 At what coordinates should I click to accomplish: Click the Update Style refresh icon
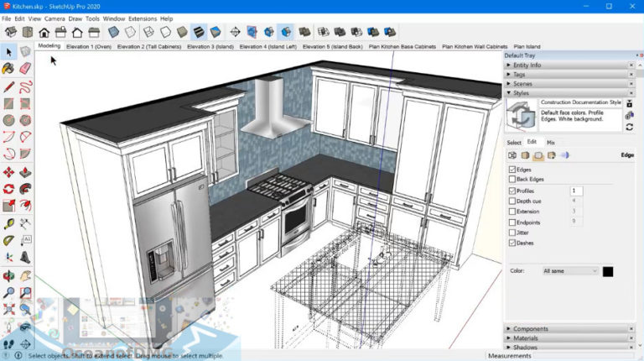(629, 128)
